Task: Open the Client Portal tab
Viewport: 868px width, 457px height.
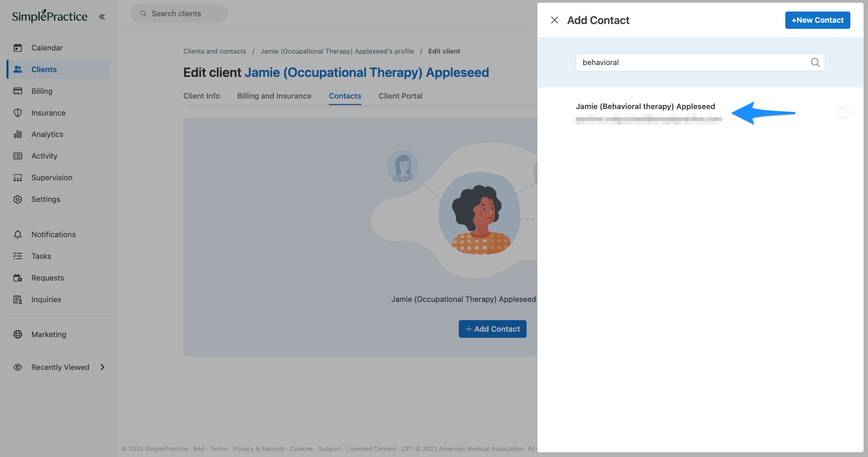Action: [400, 96]
